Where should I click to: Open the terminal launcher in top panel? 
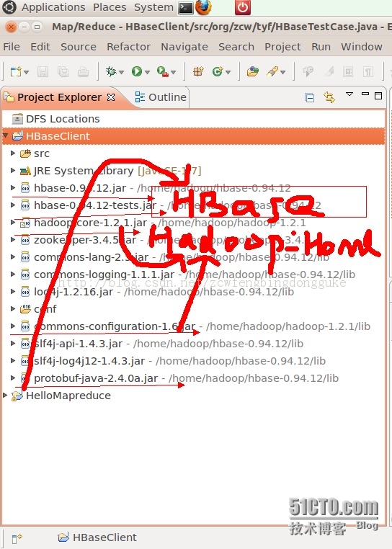pyautogui.click(x=186, y=8)
